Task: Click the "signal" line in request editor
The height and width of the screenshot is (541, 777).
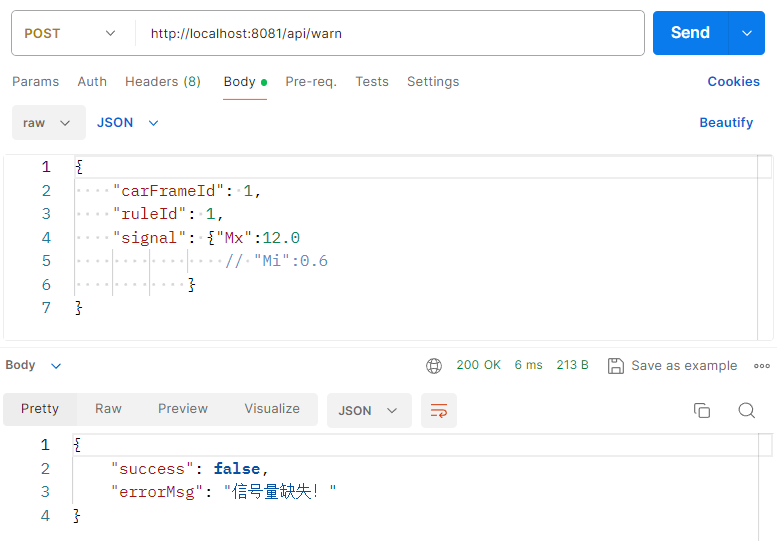Action: [x=206, y=238]
